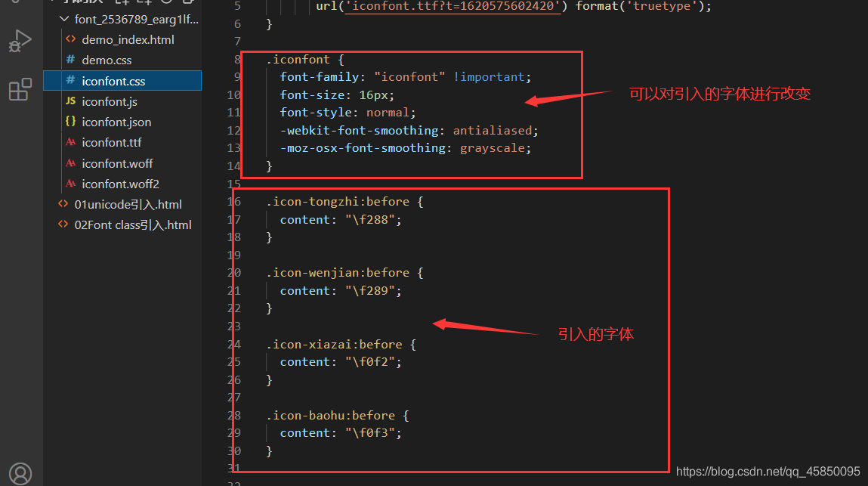Click the "\f288" content value
The width and height of the screenshot is (868, 486).
370,220
